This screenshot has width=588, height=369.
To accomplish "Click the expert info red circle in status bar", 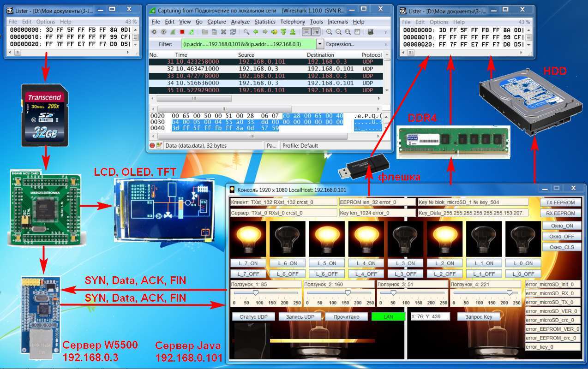I will pyautogui.click(x=152, y=145).
